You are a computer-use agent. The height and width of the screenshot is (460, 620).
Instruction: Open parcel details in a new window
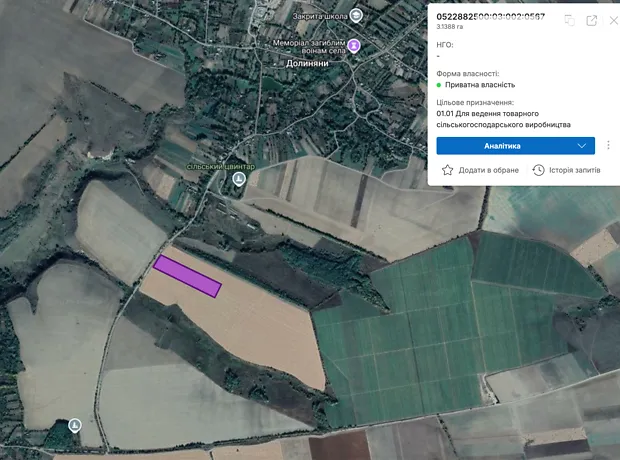[x=592, y=20]
